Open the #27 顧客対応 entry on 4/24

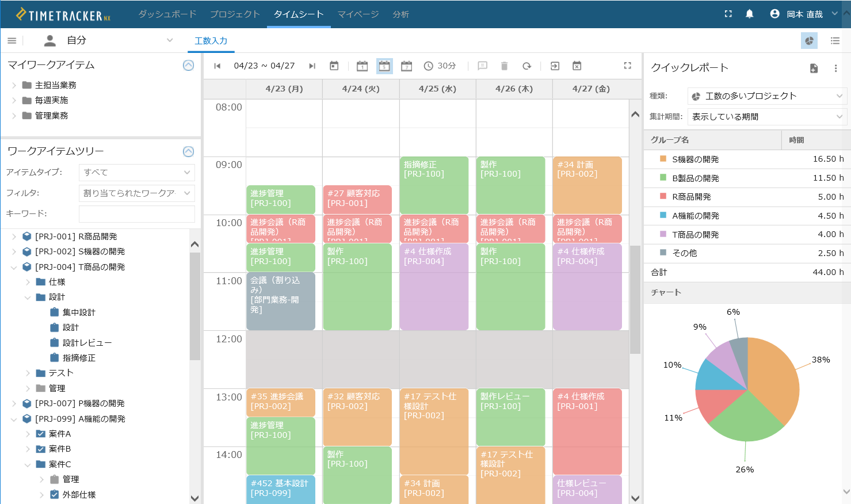tap(357, 200)
